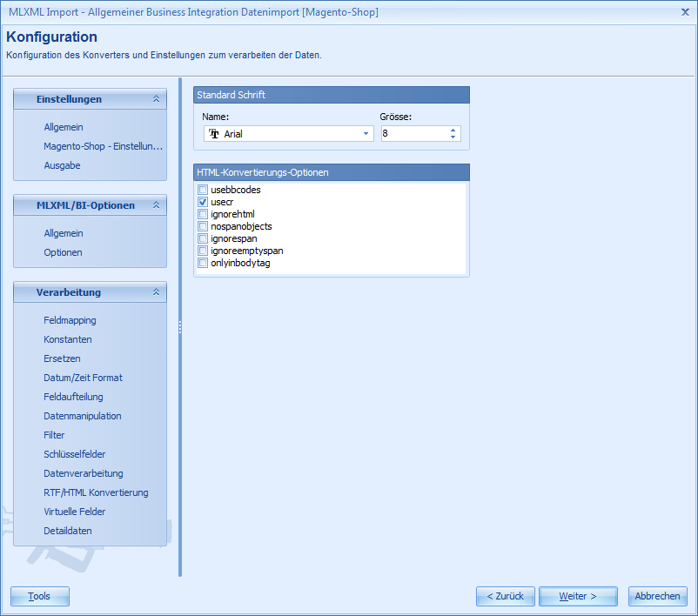Screen dimensions: 698x616
Task: Click the Weiter button to continue
Action: pos(577,596)
